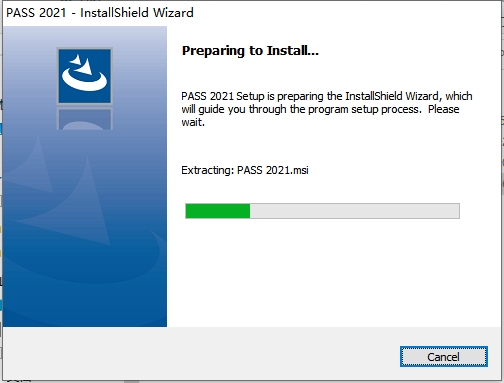Click the blue InstallShield logo icon
The height and width of the screenshot is (383, 504).
[x=85, y=76]
